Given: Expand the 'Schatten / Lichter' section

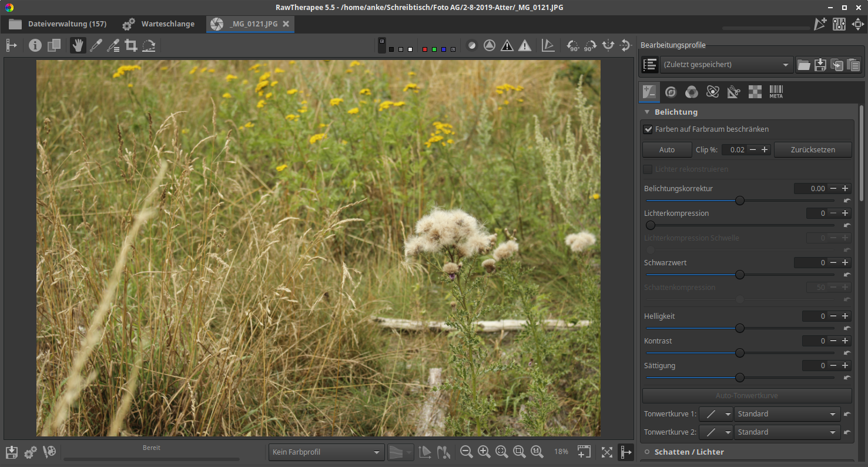Looking at the screenshot, I should (689, 452).
